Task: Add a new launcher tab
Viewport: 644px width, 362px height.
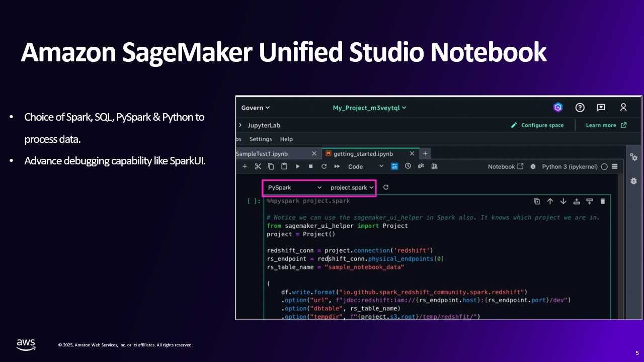Action: pyautogui.click(x=425, y=153)
